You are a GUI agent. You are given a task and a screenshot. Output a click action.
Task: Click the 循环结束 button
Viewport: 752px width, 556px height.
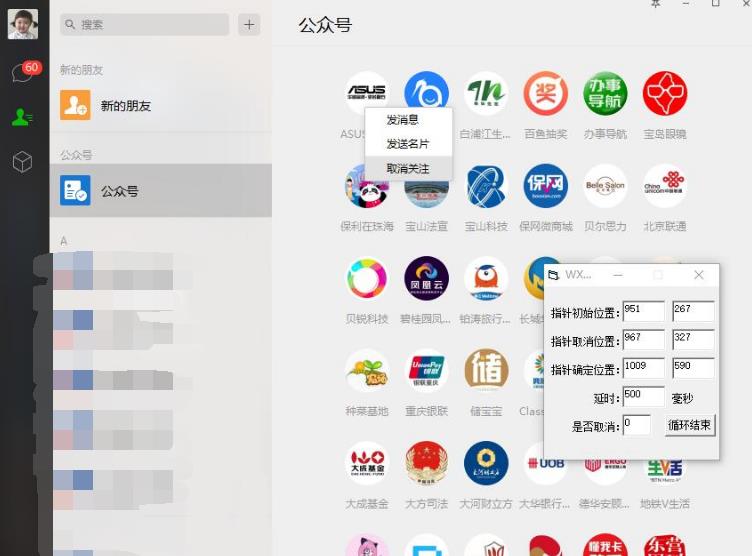pyautogui.click(x=690, y=425)
